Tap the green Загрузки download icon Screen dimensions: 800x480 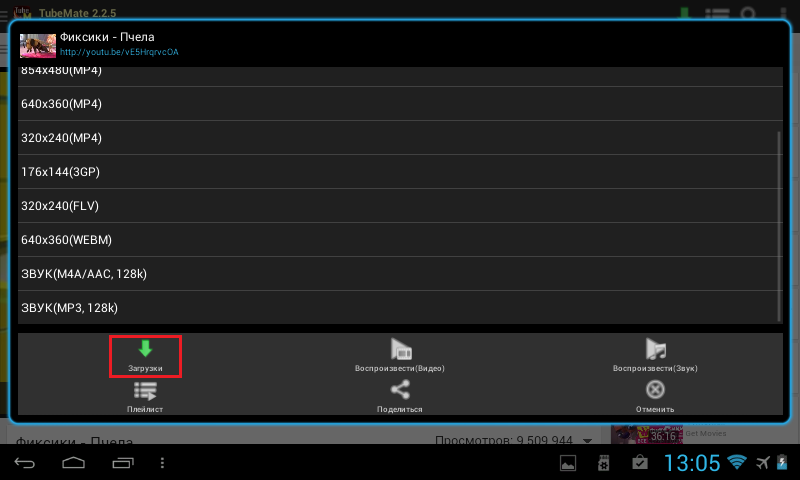(x=145, y=350)
